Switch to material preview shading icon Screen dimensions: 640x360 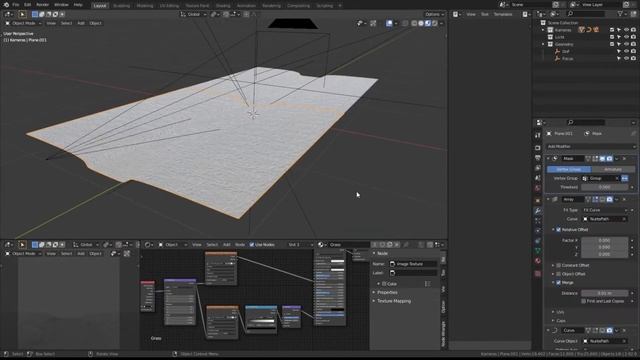click(428, 23)
